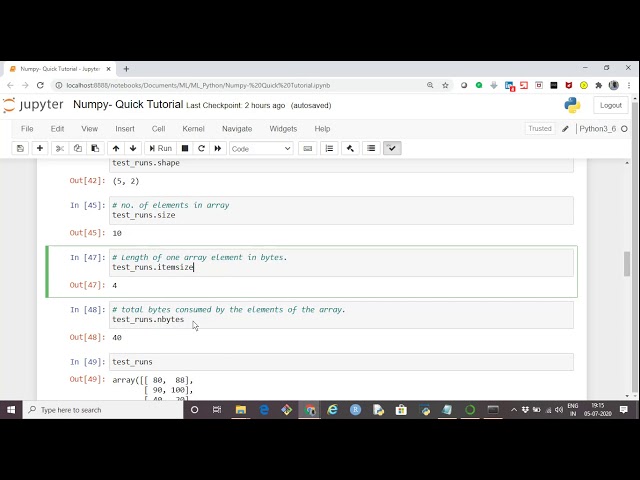The image size is (640, 480).
Task: Click the gavel code prettify icon
Action: [x=350, y=148]
